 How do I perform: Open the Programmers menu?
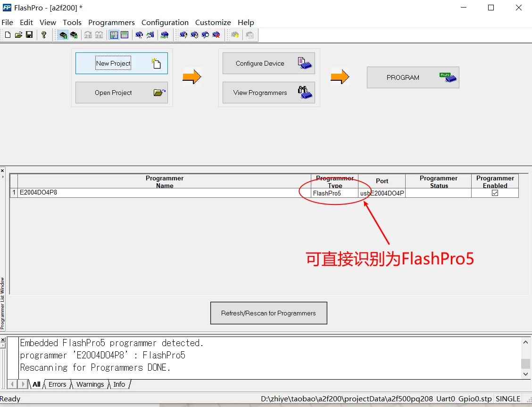point(111,22)
